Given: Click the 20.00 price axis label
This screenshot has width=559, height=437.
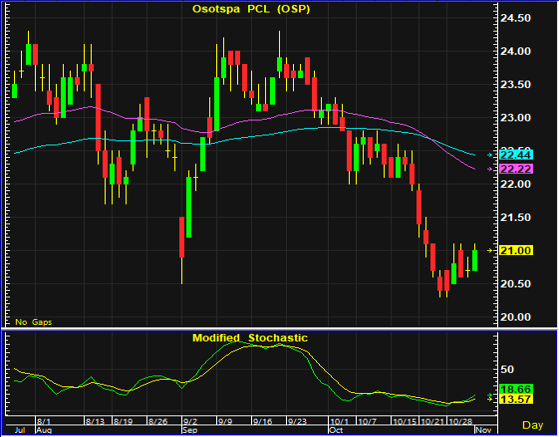Looking at the screenshot, I should (516, 317).
